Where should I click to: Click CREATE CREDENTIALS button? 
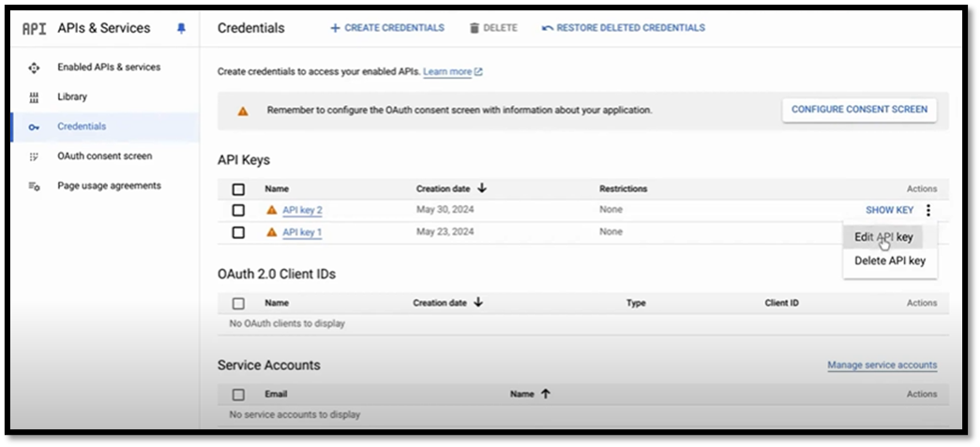pos(387,28)
